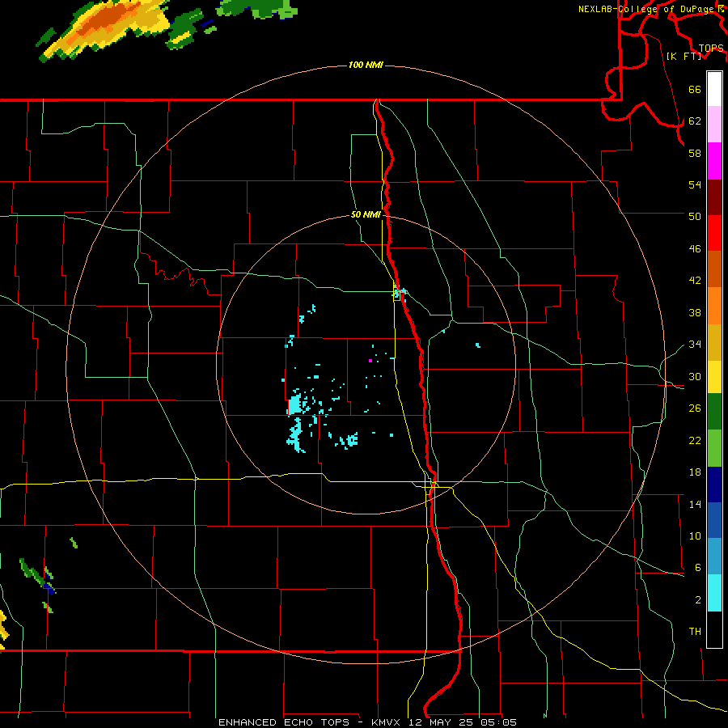
Task: Click the legend value 2
Action: [698, 600]
